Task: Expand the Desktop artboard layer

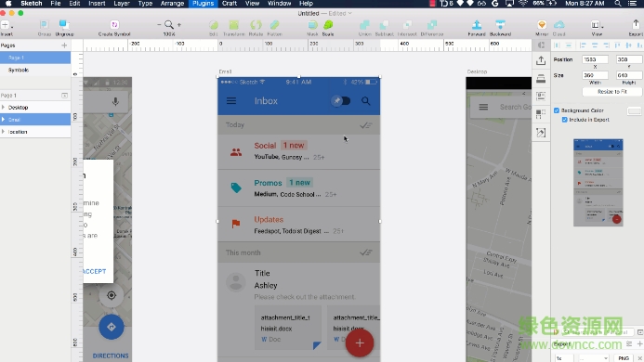Action: [4, 107]
